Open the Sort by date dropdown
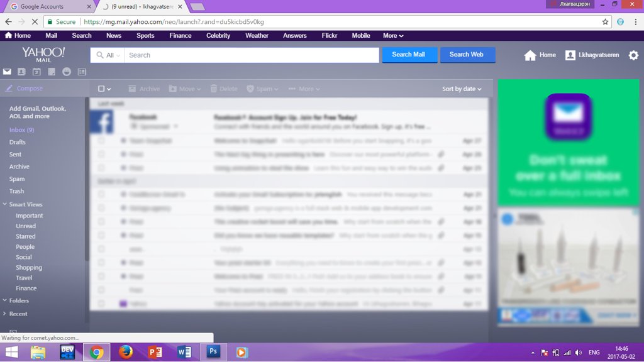The width and height of the screenshot is (644, 362). 462,89
